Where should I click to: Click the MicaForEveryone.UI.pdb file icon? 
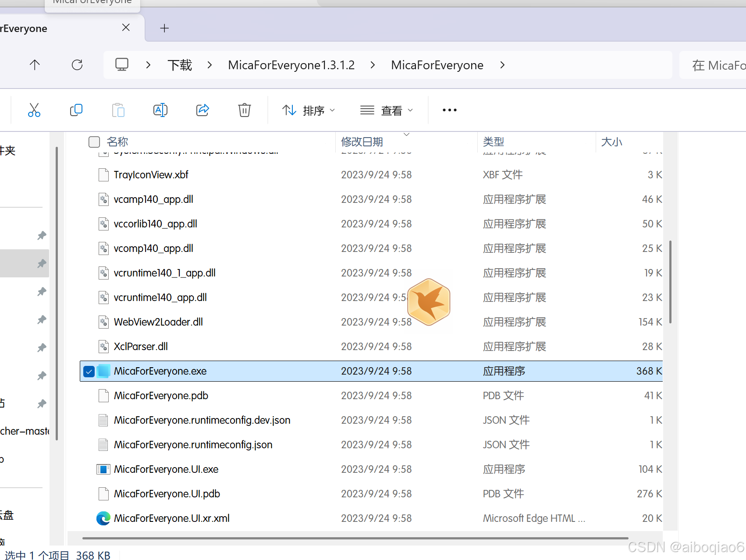(x=103, y=494)
